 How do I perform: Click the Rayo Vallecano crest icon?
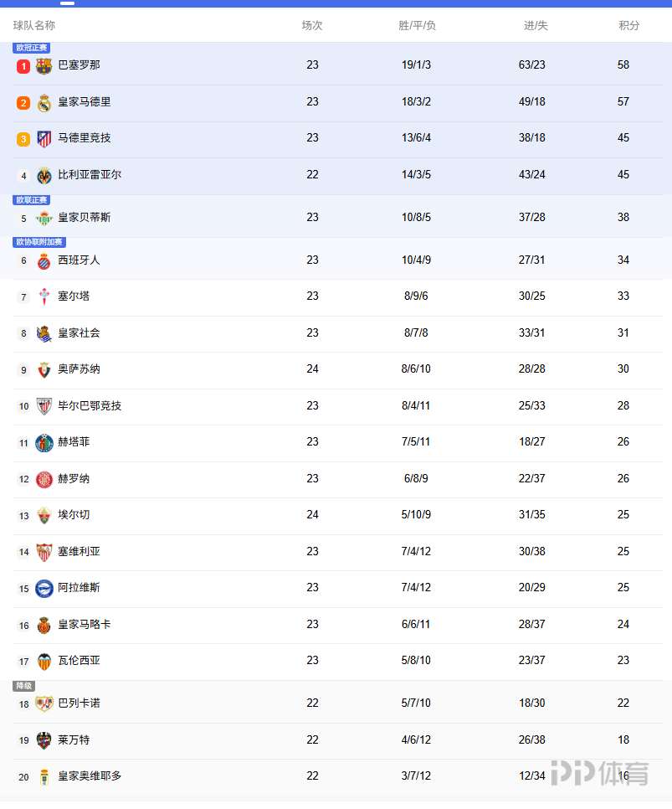[x=44, y=703]
